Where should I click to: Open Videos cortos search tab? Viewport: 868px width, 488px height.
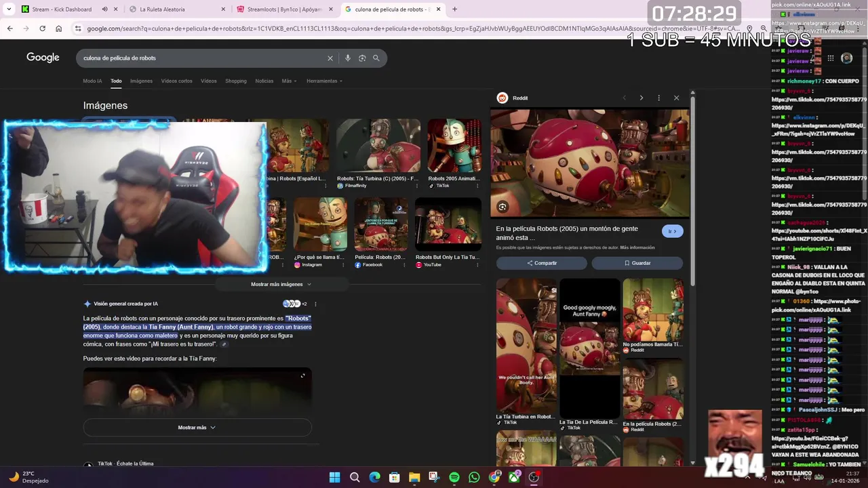176,81
